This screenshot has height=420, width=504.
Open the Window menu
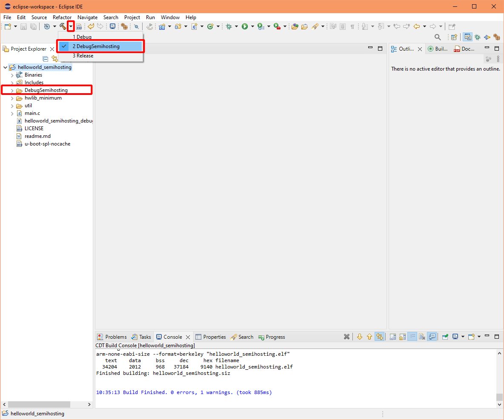pos(170,17)
